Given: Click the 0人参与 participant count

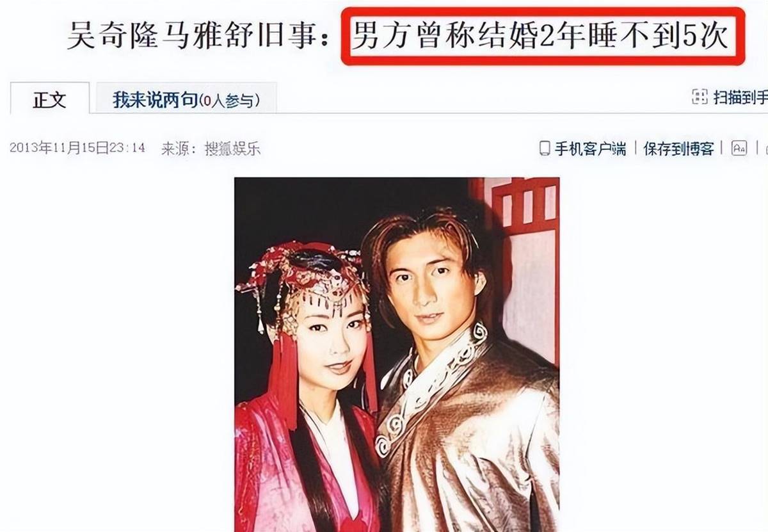Looking at the screenshot, I should tap(230, 101).
